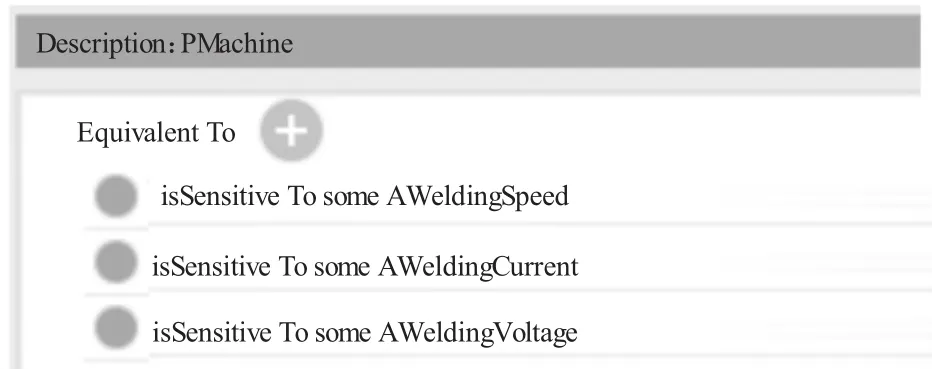This screenshot has width=932, height=369.
Task: Select the blank area of AWeldingVoltage row
Action: pyautogui.click(x=755, y=331)
